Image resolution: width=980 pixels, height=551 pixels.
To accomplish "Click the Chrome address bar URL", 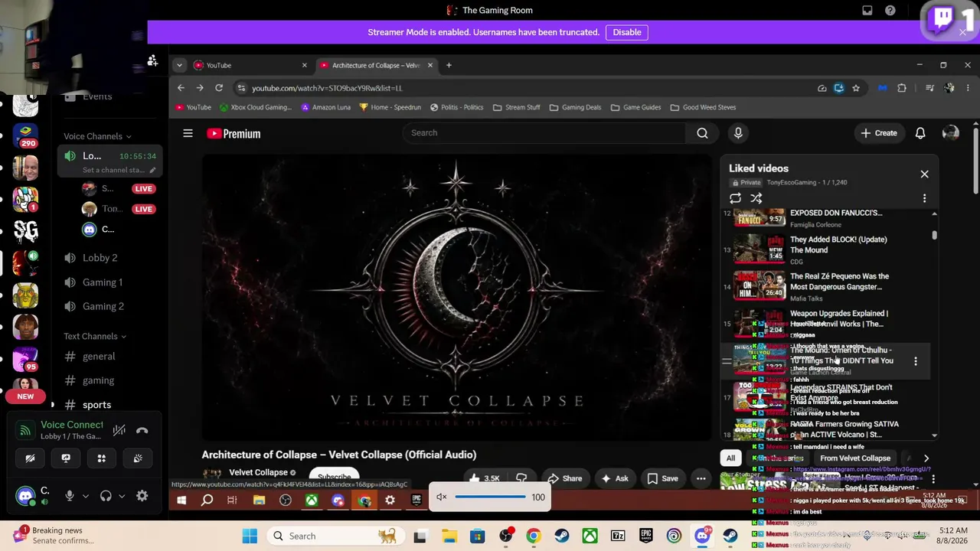I will (x=327, y=88).
